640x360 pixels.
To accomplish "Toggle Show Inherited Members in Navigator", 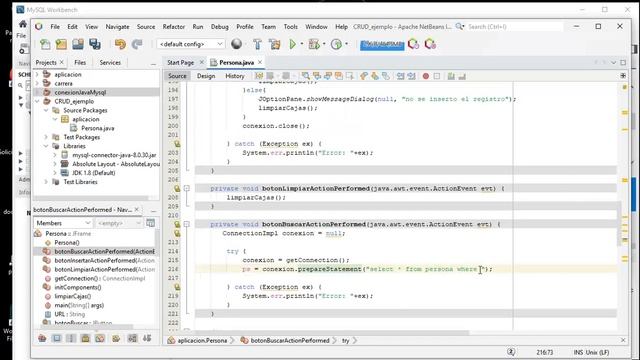I will coord(42,338).
